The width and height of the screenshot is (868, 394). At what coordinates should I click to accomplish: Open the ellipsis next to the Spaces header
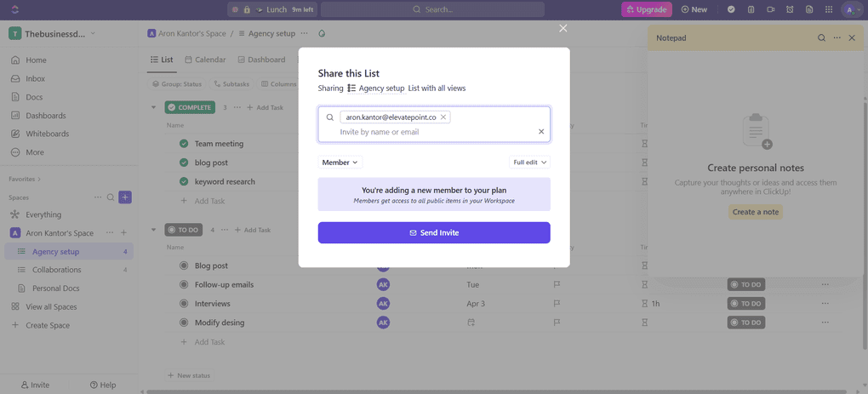pyautogui.click(x=98, y=197)
